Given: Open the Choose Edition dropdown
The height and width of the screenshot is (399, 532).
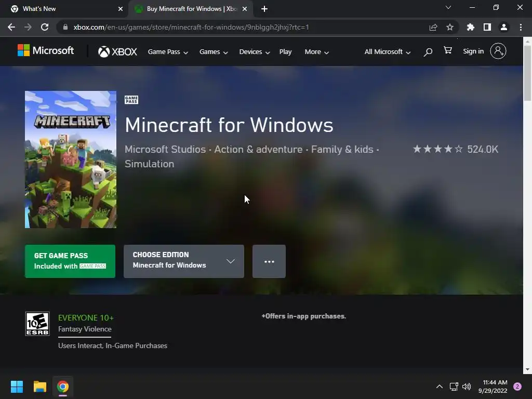Looking at the screenshot, I should pyautogui.click(x=183, y=261).
